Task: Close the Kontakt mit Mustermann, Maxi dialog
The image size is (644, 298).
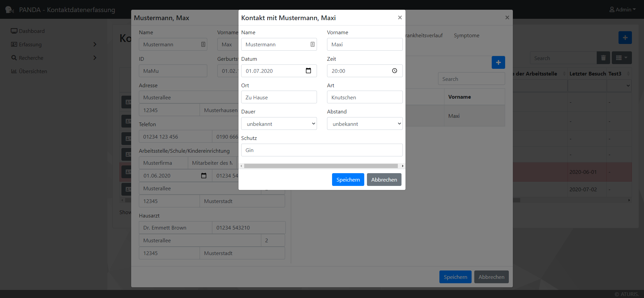Action: 400,17
